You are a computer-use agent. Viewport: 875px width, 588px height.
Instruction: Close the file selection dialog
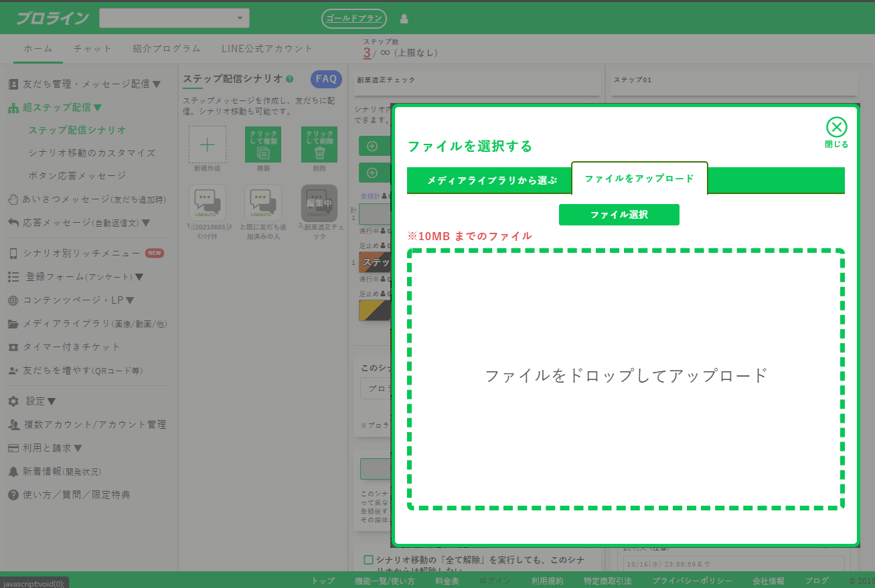coord(836,132)
